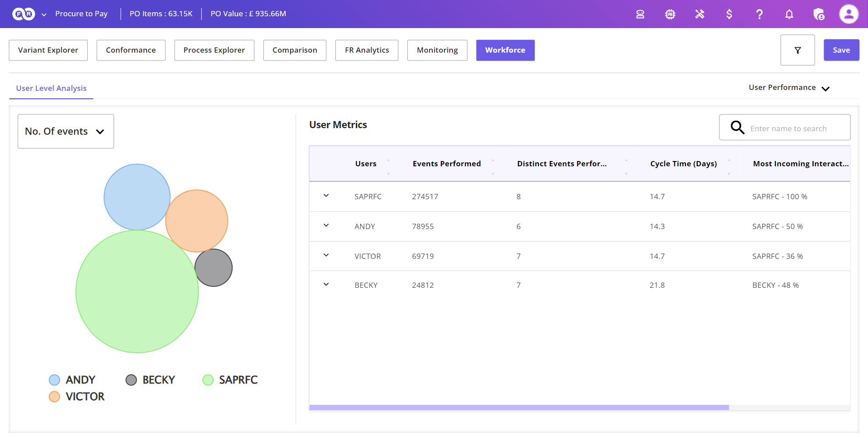Click the 14.3 cycle time cell
This screenshot has height=437, width=868.
[x=657, y=226]
